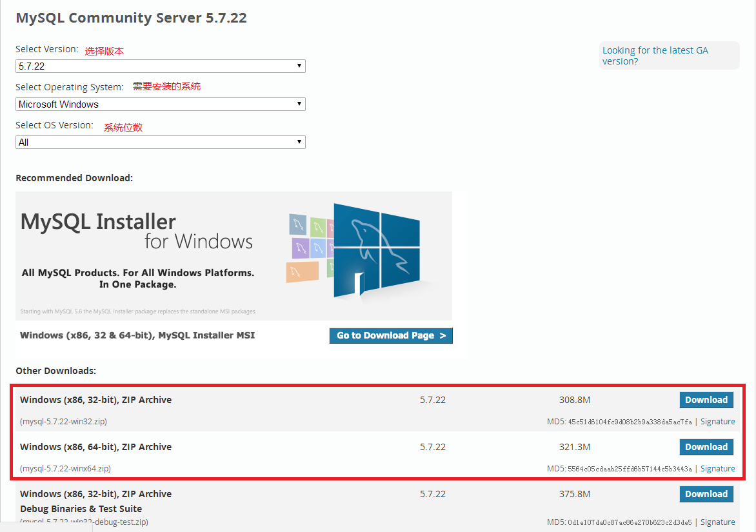Click the MD5 hash starting with 45c51d6104

point(630,422)
